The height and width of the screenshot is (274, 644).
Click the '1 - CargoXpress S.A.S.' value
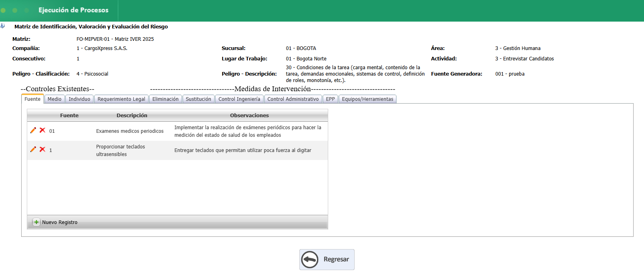click(x=102, y=48)
